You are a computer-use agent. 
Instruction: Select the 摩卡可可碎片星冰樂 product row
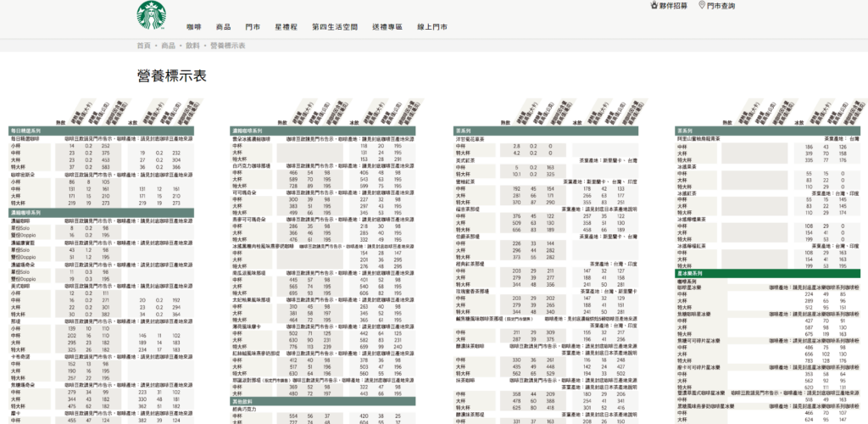[x=768, y=367]
